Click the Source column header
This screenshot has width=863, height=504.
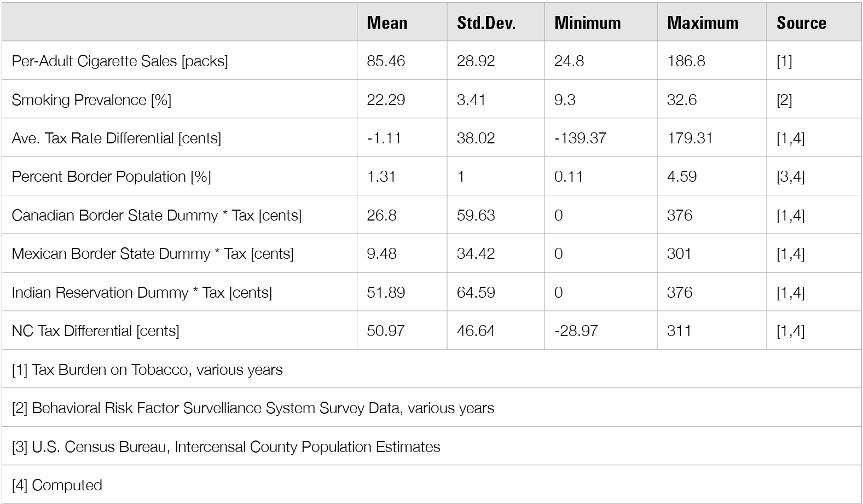801,23
